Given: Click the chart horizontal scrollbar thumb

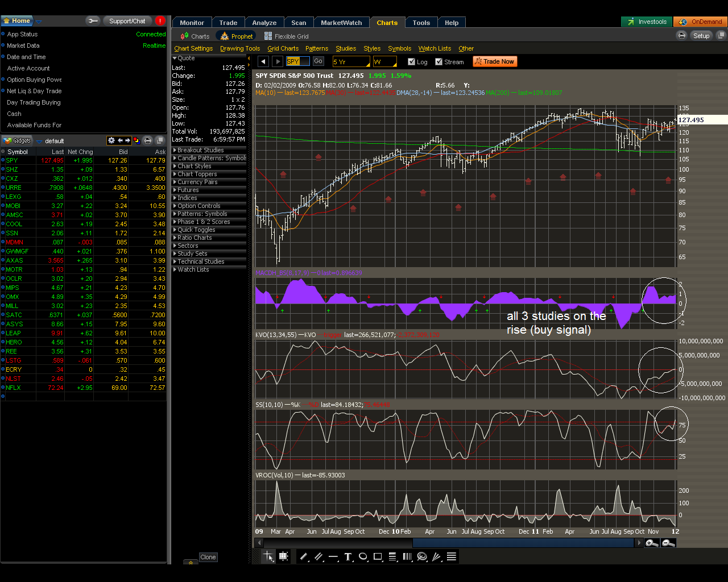Looking at the screenshot, I should tap(523, 543).
